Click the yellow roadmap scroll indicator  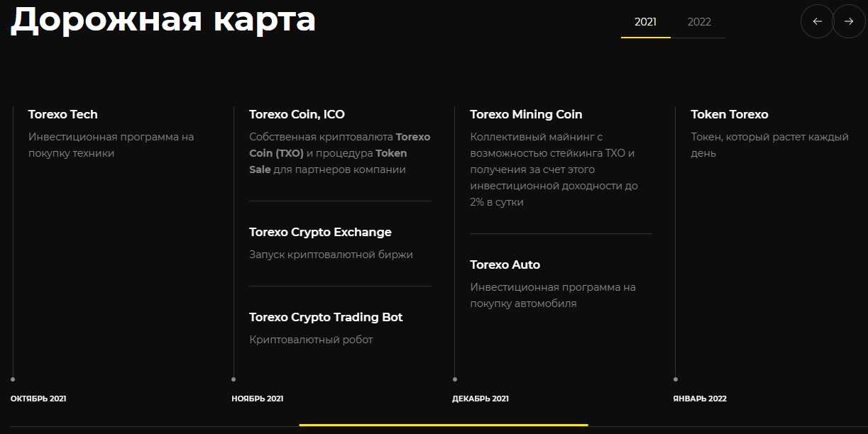click(444, 425)
